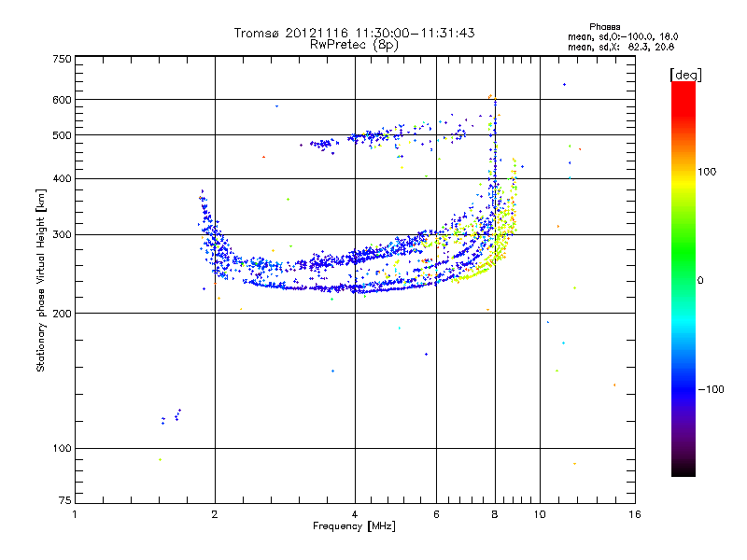Click the y-axis tick label "750"
The height and width of the screenshot is (560, 747).
coord(63,59)
